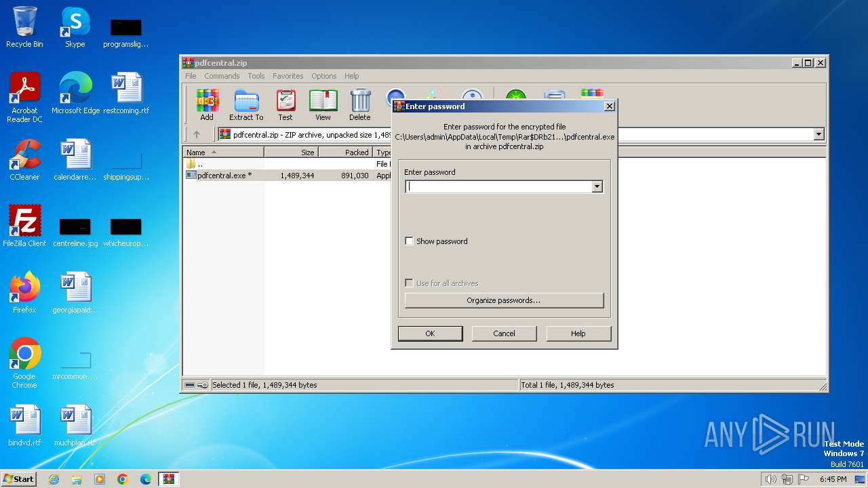Select muchplan.rtf desktop file
868x488 pixels.
[x=75, y=426]
